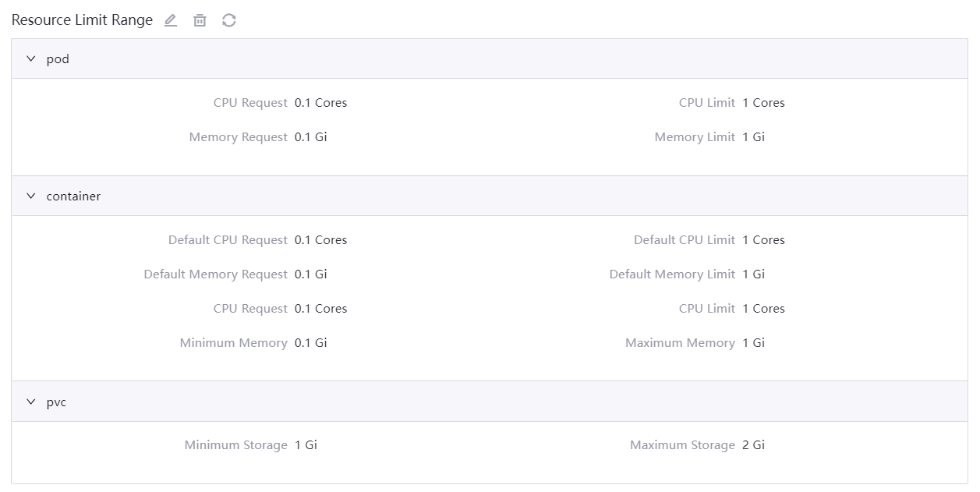Viewport: 980px width, 492px height.
Task: Select the CPU Request value under pod
Action: [x=321, y=102]
